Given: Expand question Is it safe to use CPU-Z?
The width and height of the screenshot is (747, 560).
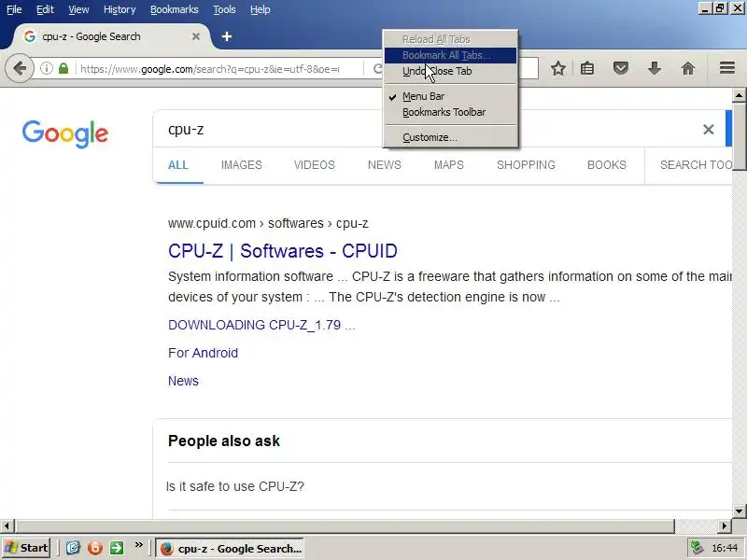Looking at the screenshot, I should click(x=235, y=486).
